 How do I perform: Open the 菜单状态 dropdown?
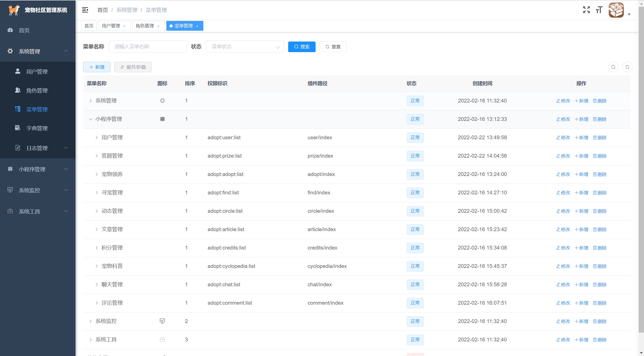point(245,47)
